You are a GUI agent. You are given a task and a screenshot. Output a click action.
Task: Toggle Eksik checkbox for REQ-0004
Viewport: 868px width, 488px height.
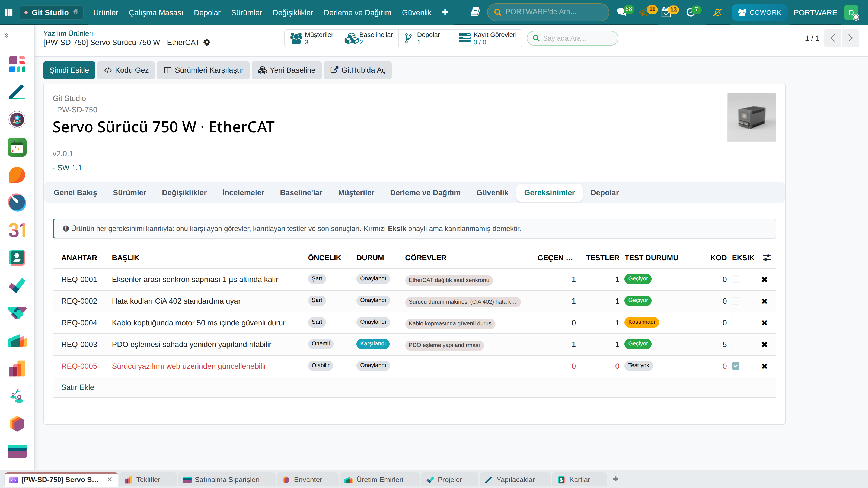tap(736, 323)
